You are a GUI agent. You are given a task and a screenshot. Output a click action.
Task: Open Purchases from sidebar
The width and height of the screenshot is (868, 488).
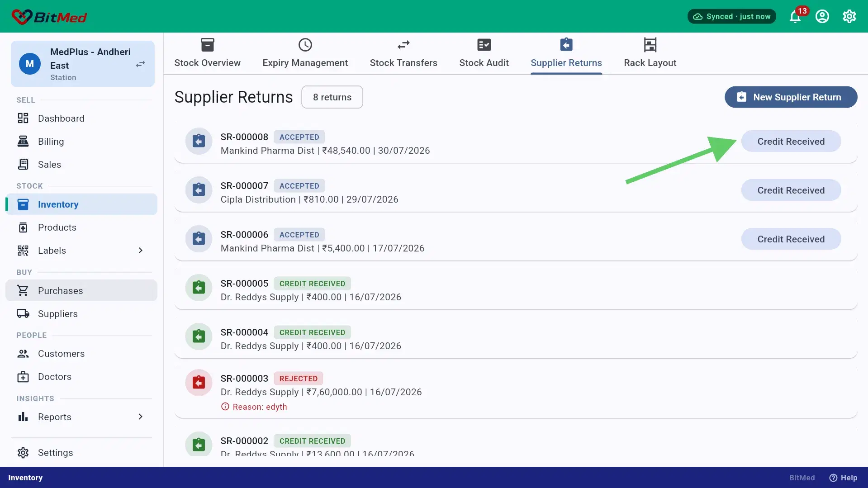tap(81, 290)
